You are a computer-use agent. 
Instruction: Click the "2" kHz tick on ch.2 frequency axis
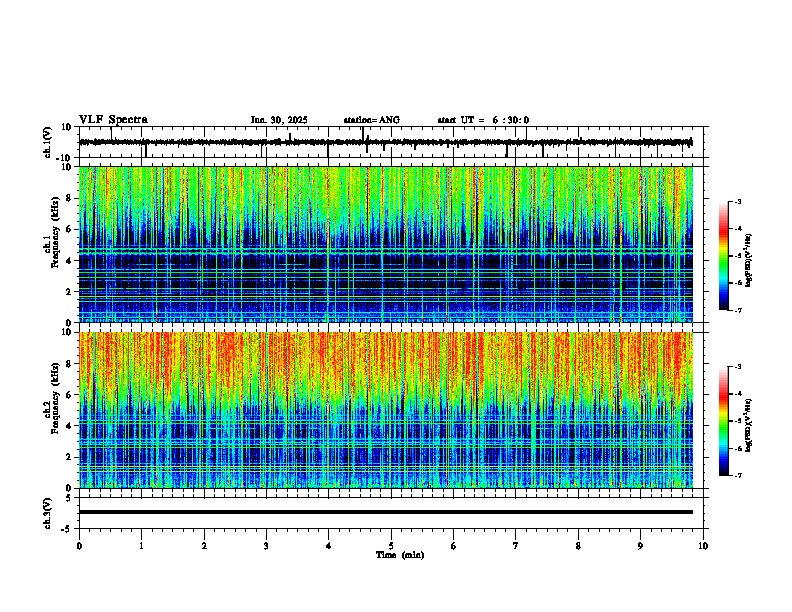click(x=69, y=457)
